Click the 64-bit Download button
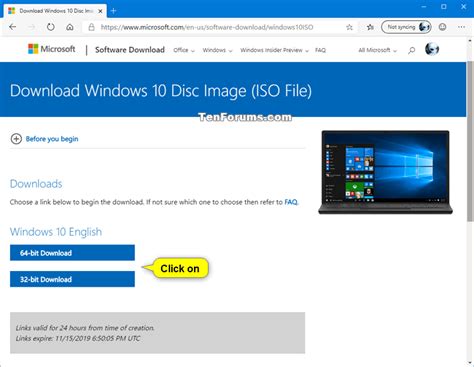 point(72,253)
